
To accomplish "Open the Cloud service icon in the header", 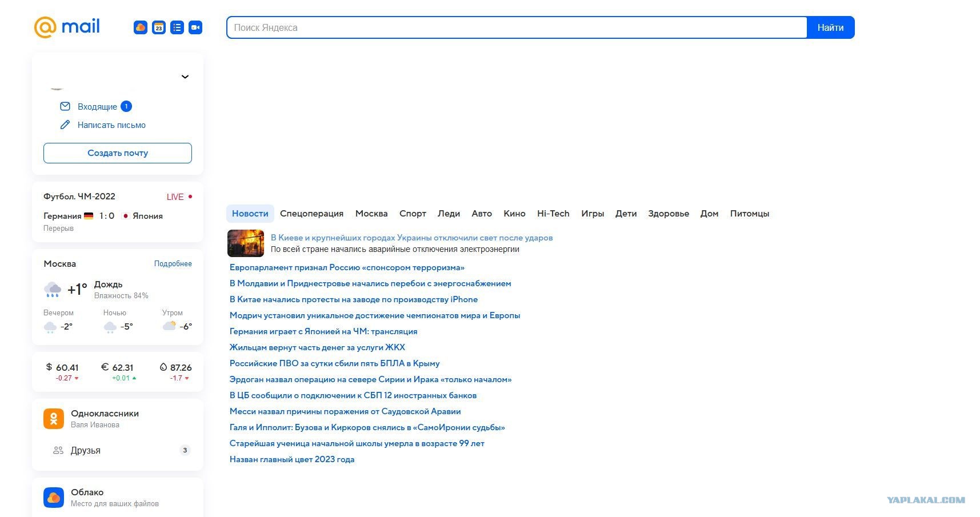I will point(141,27).
